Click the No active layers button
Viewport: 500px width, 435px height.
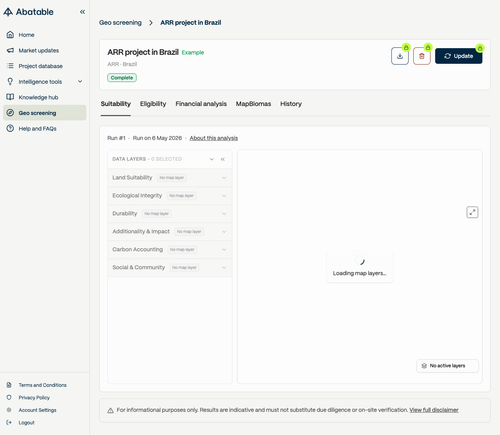click(447, 366)
